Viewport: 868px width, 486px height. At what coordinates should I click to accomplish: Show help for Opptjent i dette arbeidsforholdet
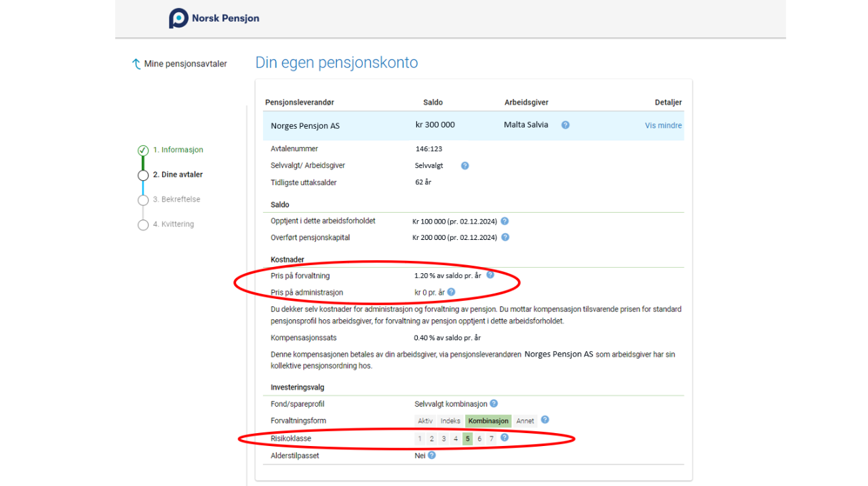coord(505,221)
